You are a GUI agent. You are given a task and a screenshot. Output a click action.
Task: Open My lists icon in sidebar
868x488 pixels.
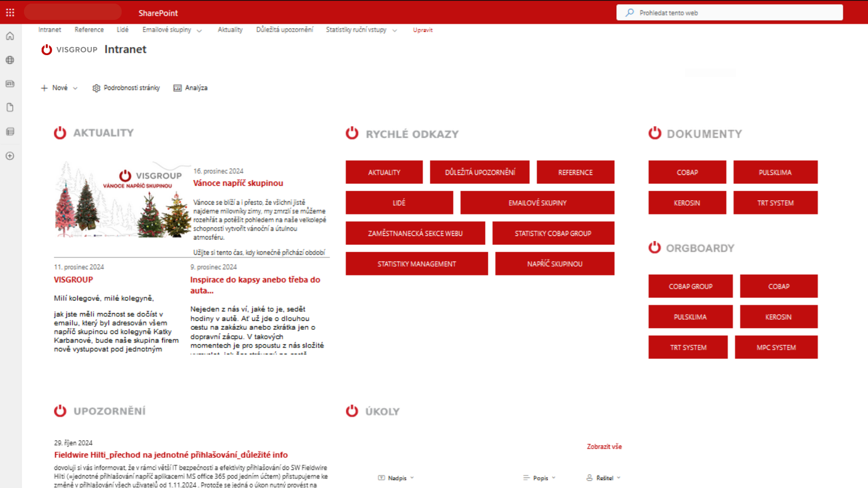pyautogui.click(x=10, y=131)
